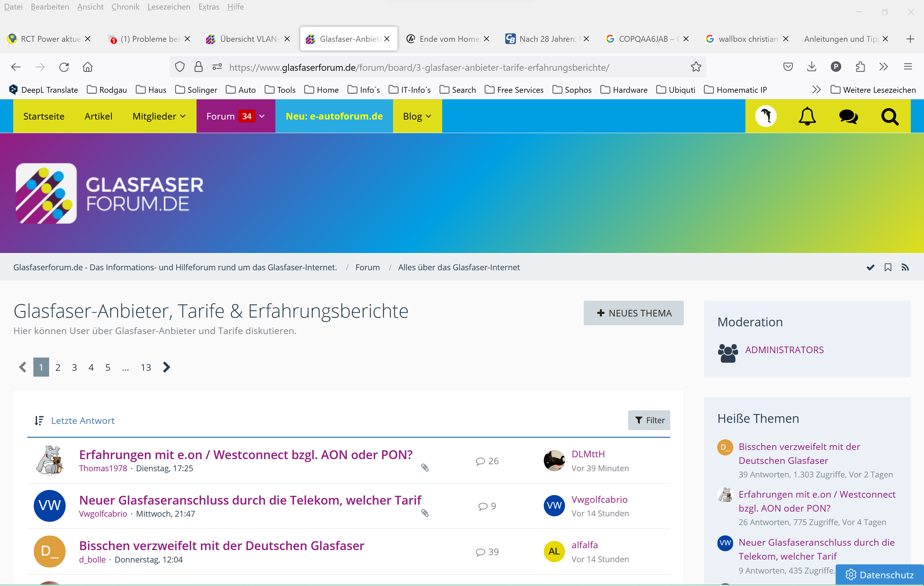Go to Startseite in the navigation
924x586 pixels.
click(44, 116)
